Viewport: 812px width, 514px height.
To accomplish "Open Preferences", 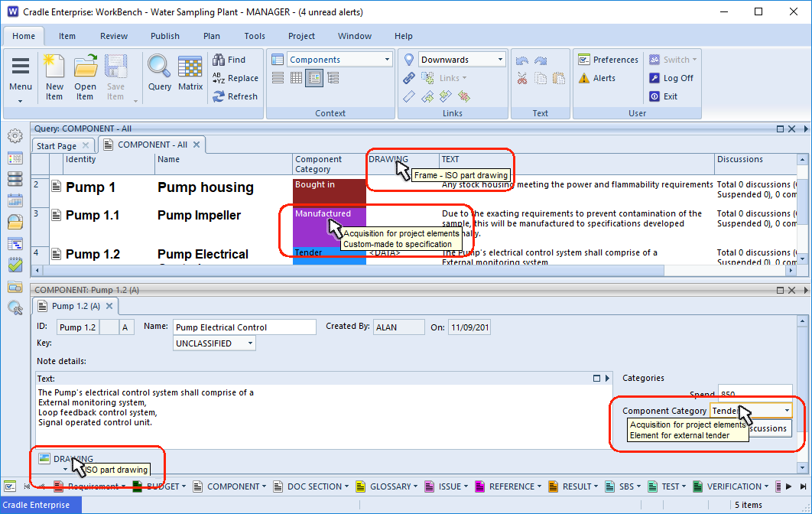I will (608, 60).
